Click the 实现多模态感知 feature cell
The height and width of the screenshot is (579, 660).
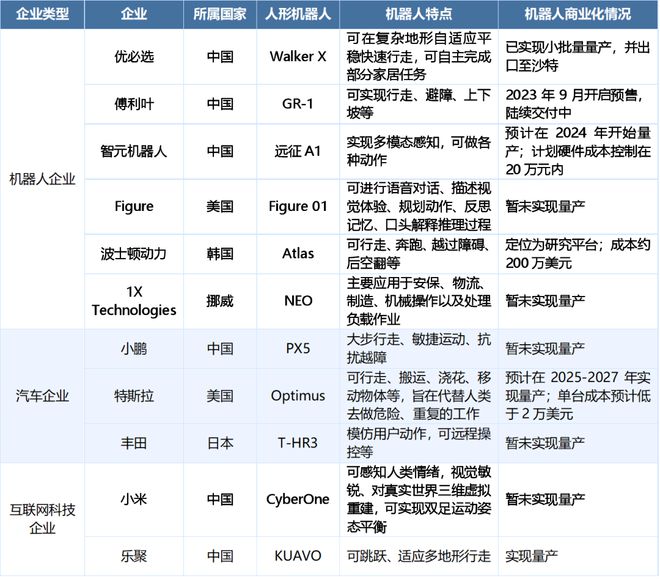pyautogui.click(x=419, y=151)
